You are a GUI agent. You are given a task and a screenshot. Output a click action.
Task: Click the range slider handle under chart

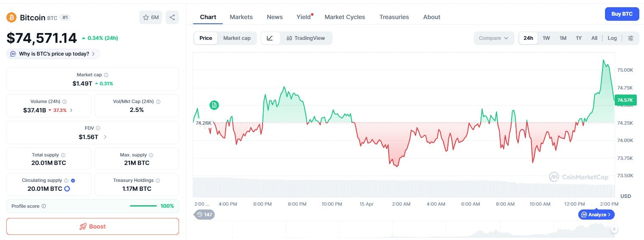coord(614,229)
